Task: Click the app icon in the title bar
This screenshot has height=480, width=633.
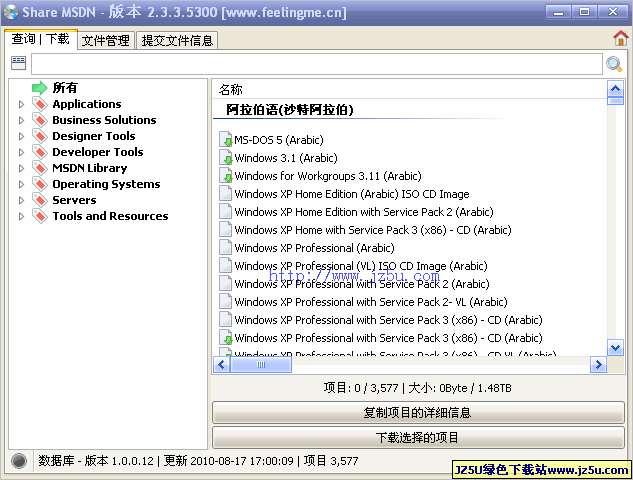Action: pyautogui.click(x=11, y=12)
